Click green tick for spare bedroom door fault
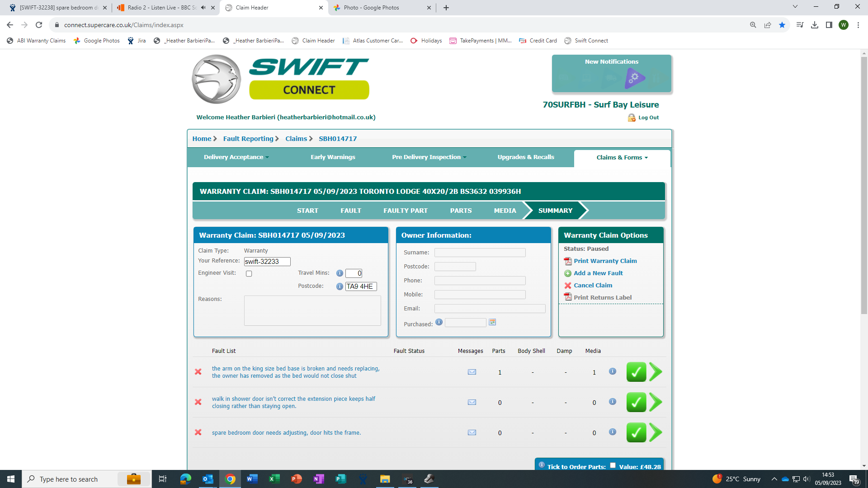This screenshot has height=488, width=868. pyautogui.click(x=636, y=432)
